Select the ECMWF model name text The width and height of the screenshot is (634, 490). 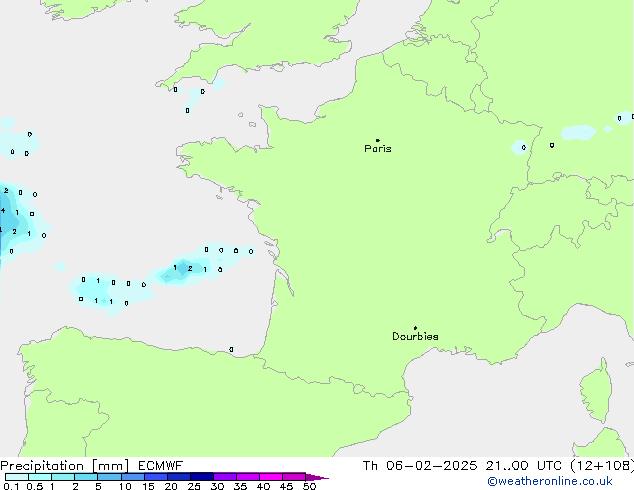coord(161,466)
